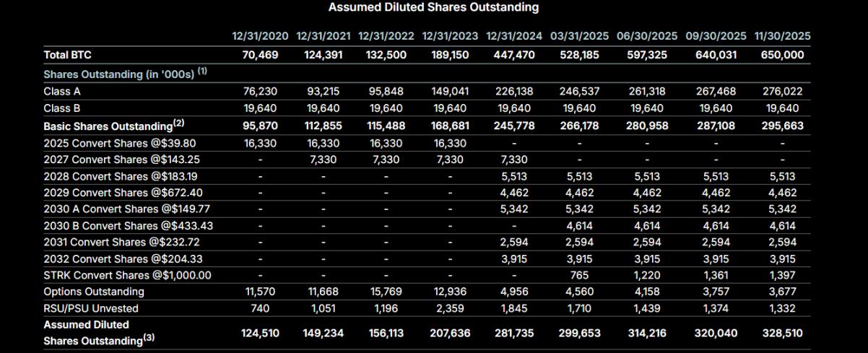
Task: Click the 06/30/2025 column header
Action: [x=646, y=36]
